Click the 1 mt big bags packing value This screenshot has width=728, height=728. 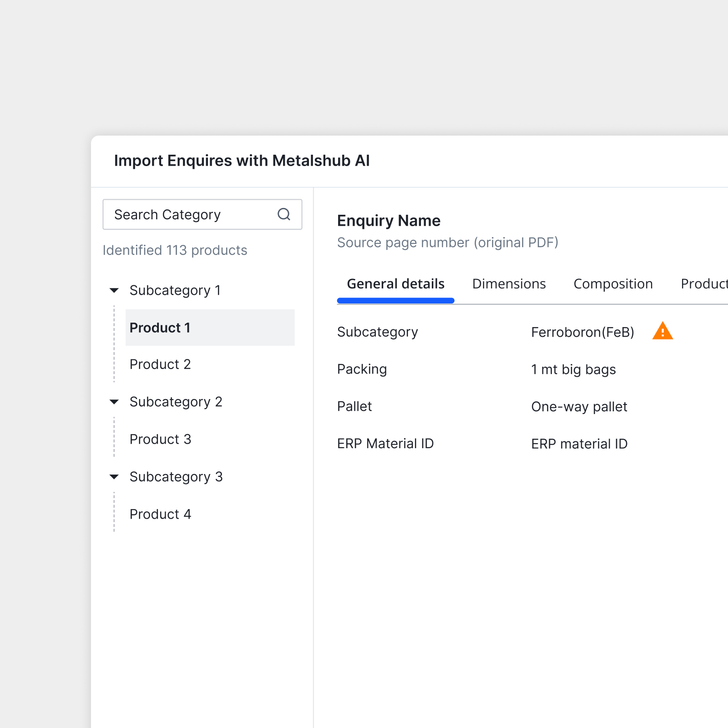(x=573, y=369)
